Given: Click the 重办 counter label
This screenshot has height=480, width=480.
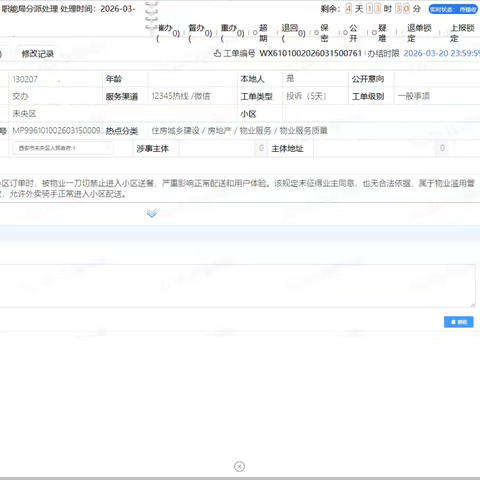Looking at the screenshot, I should pos(232,33).
